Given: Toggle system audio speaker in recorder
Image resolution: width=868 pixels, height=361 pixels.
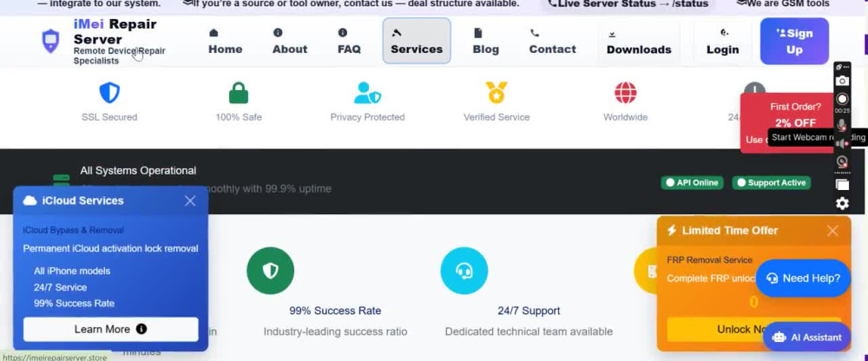Looking at the screenshot, I should 842,144.
